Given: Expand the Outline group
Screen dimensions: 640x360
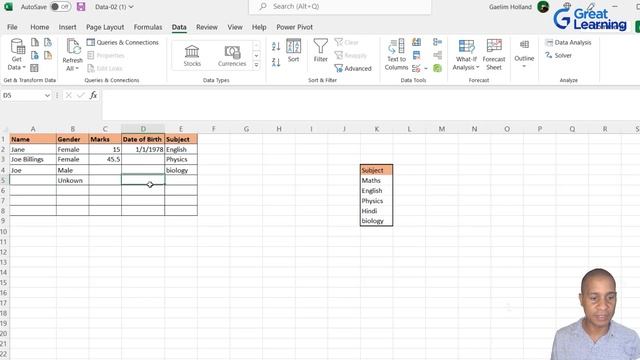Looking at the screenshot, I should [524, 53].
